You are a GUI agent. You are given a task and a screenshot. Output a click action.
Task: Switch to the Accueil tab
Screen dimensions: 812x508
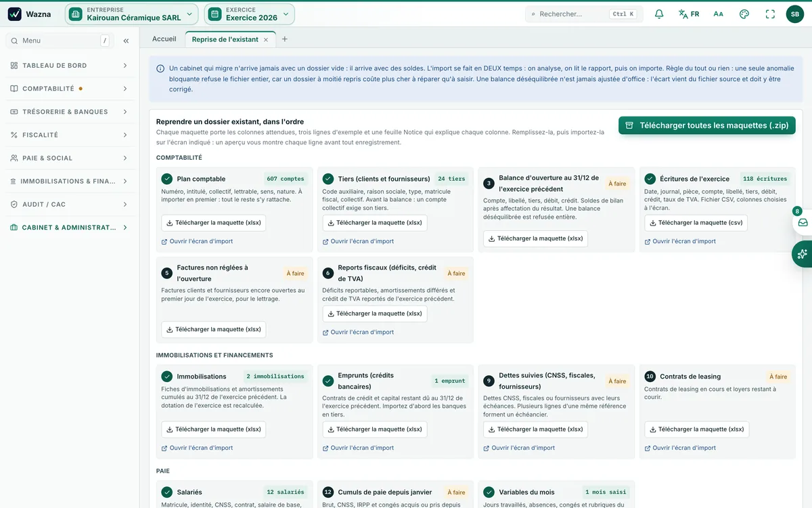click(x=164, y=39)
